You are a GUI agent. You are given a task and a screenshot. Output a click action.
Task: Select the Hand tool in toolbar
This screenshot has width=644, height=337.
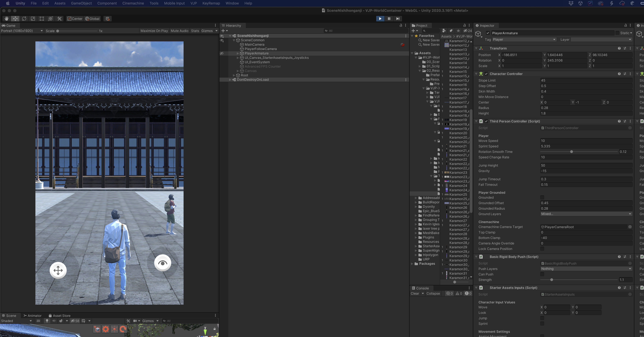click(x=6, y=19)
